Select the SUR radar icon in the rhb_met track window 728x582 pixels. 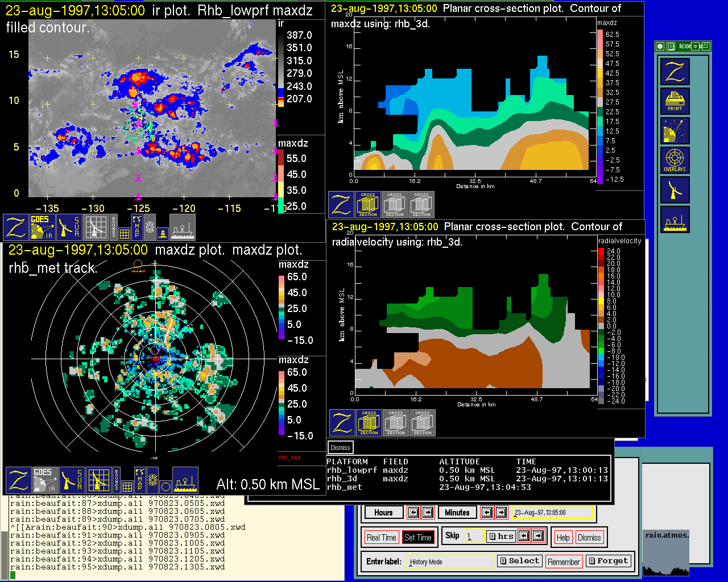tap(72, 480)
